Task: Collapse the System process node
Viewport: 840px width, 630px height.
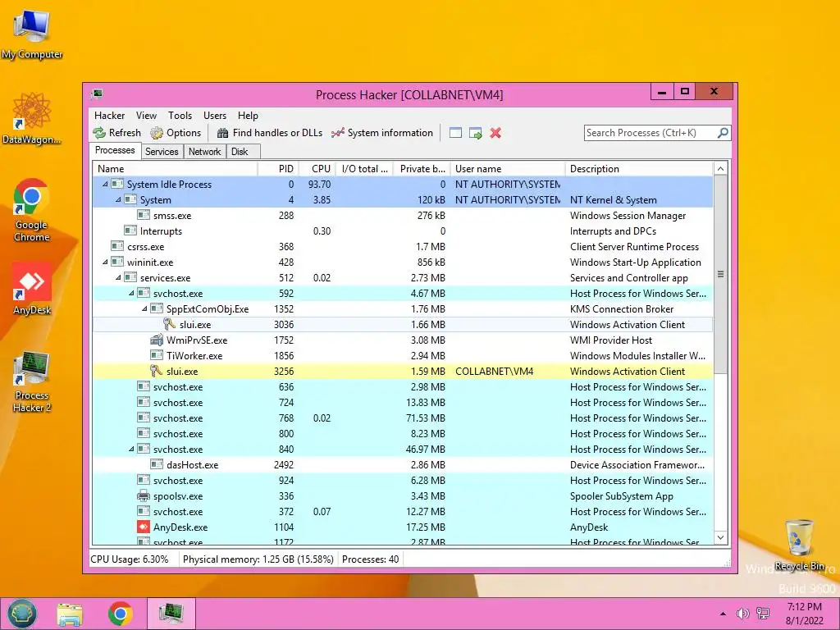Action: click(118, 199)
